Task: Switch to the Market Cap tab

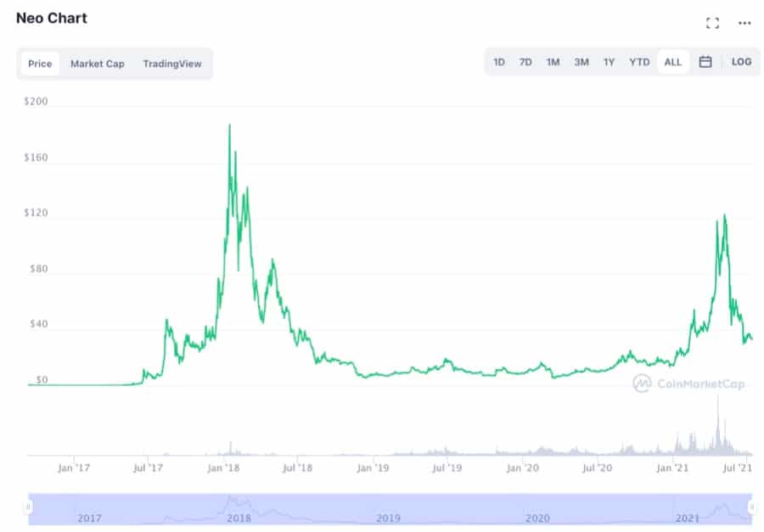Action: [x=97, y=64]
